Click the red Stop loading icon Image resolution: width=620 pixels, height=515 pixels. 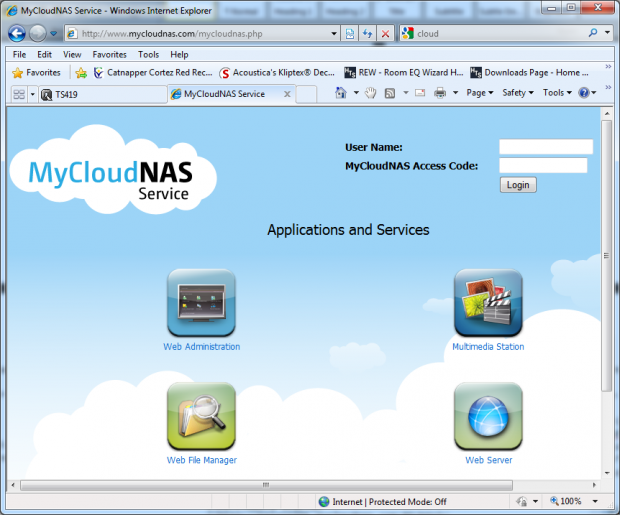385,34
